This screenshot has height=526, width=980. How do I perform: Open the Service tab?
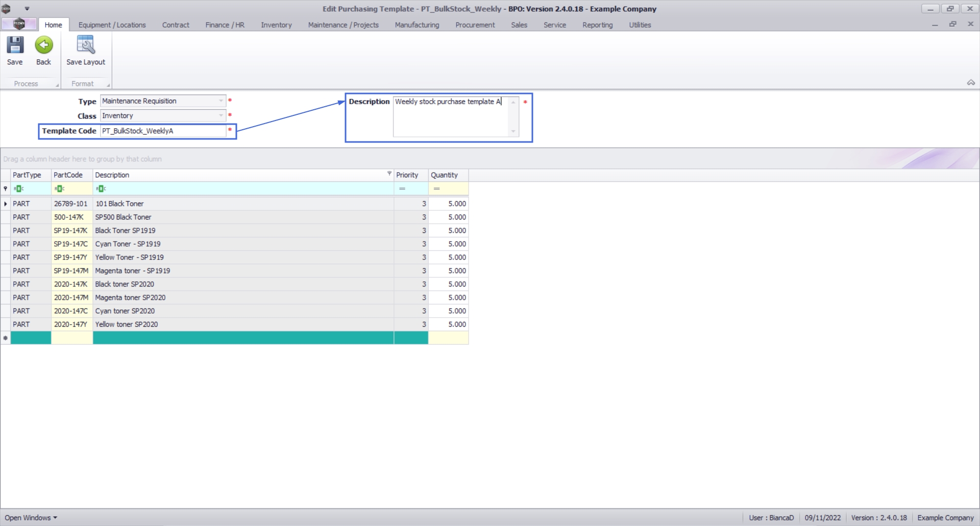(x=554, y=25)
